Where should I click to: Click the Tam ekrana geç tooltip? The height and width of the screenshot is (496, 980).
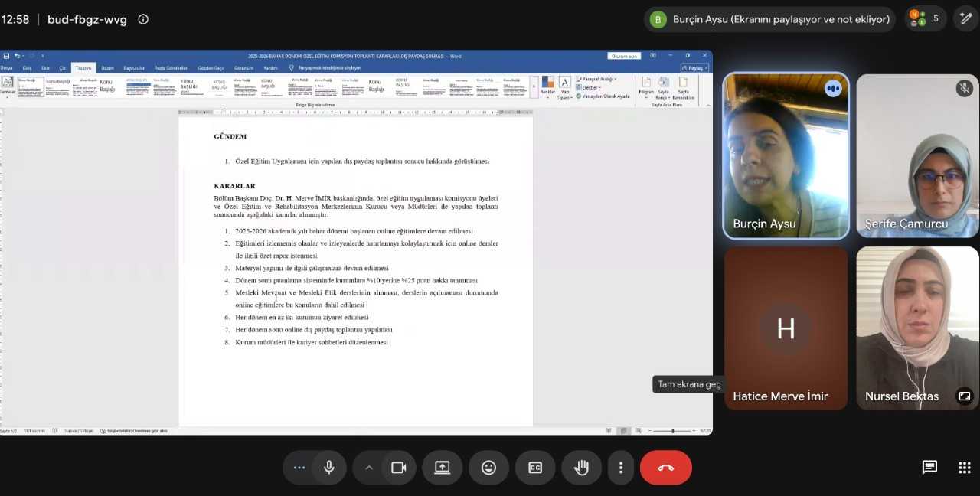(689, 384)
